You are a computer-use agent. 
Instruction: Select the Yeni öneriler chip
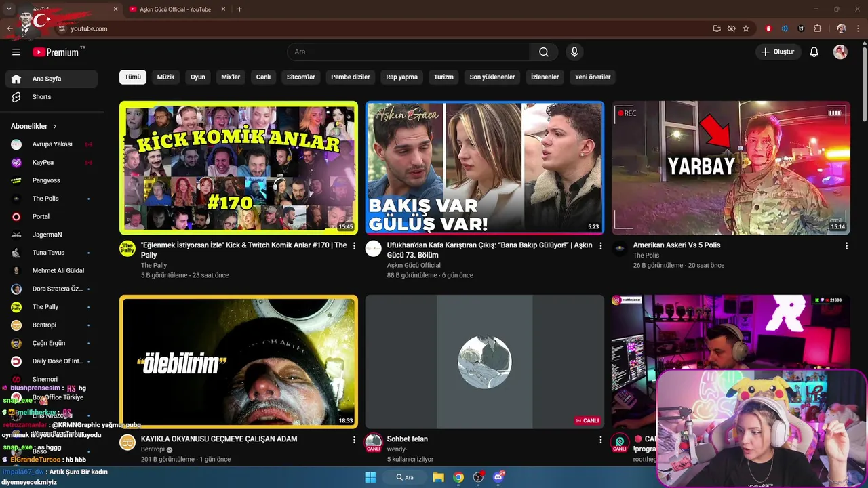click(x=593, y=77)
